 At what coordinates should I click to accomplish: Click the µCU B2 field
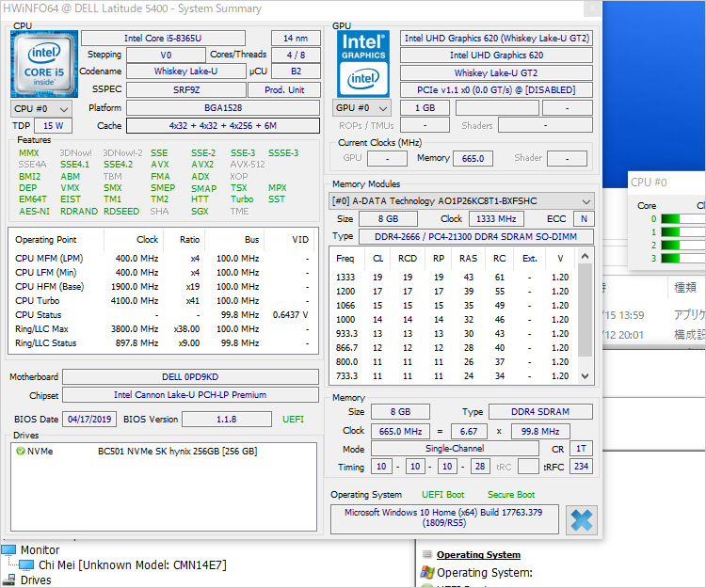[296, 72]
